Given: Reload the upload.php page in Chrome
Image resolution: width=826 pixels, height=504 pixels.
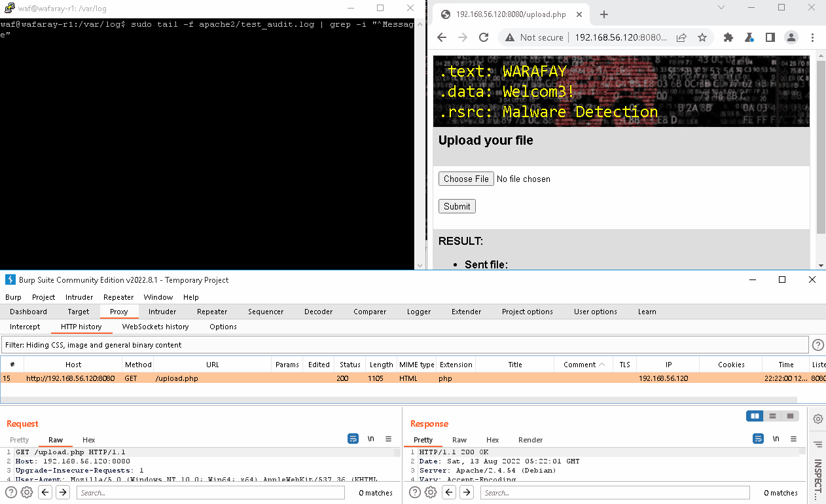Looking at the screenshot, I should point(484,37).
